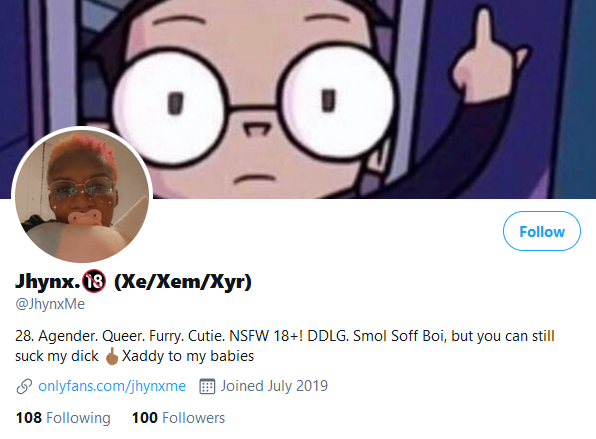
Task: Click the calendar icon beside Joined date
Action: (207, 386)
